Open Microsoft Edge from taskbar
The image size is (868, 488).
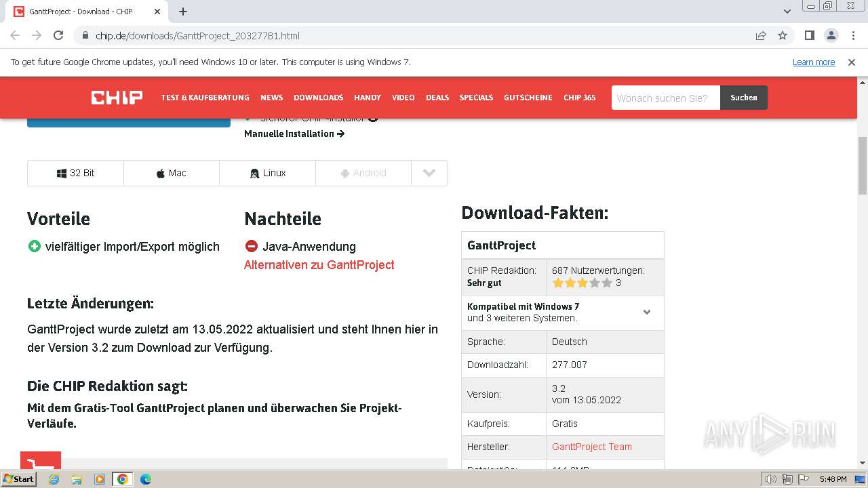click(x=146, y=479)
